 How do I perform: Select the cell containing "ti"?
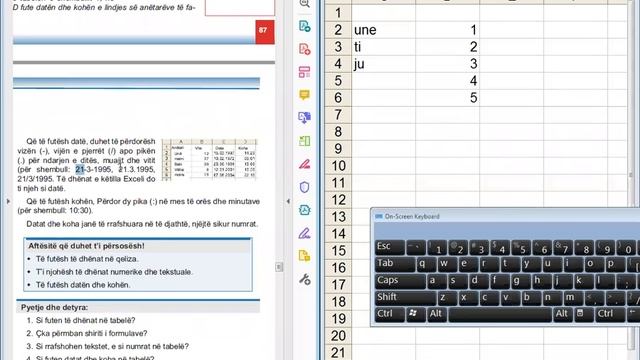[383, 47]
